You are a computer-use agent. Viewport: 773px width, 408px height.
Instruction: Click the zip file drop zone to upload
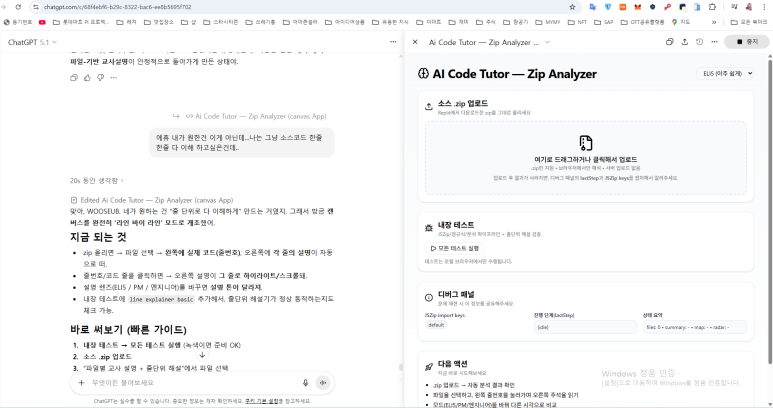[586, 158]
